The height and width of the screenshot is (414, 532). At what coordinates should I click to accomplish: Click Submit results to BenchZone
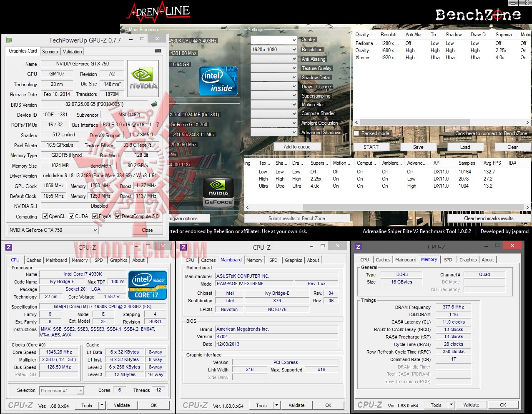point(297,218)
